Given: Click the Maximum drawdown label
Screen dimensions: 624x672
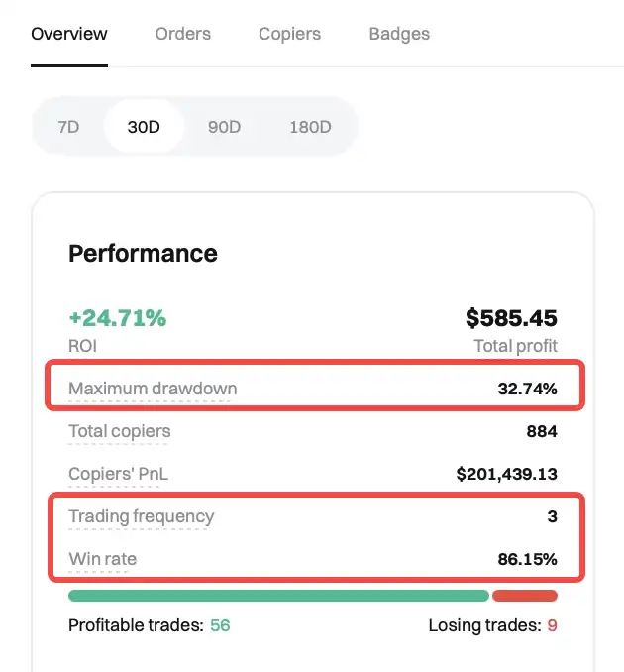Looking at the screenshot, I should pyautogui.click(x=153, y=389).
